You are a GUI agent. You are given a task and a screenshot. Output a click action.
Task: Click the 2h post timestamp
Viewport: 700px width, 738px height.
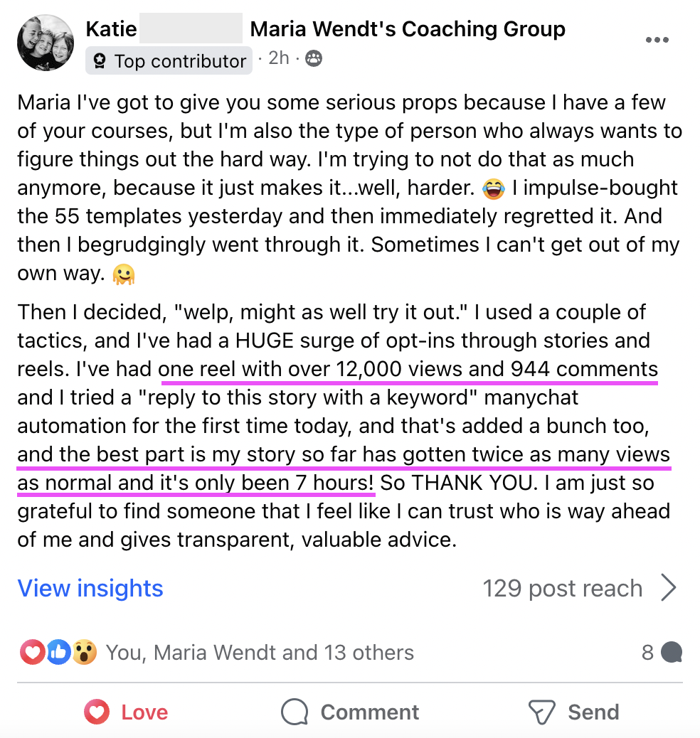coord(279,58)
